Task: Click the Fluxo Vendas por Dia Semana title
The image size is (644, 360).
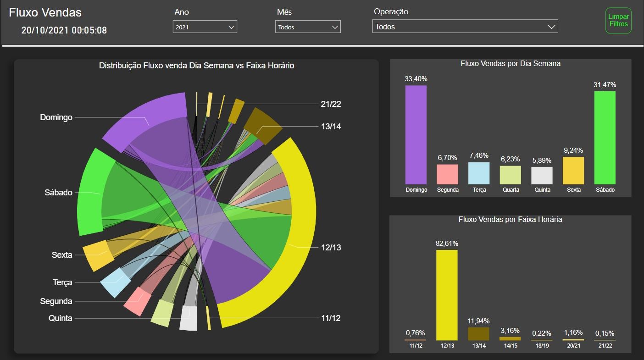Action: [x=511, y=64]
